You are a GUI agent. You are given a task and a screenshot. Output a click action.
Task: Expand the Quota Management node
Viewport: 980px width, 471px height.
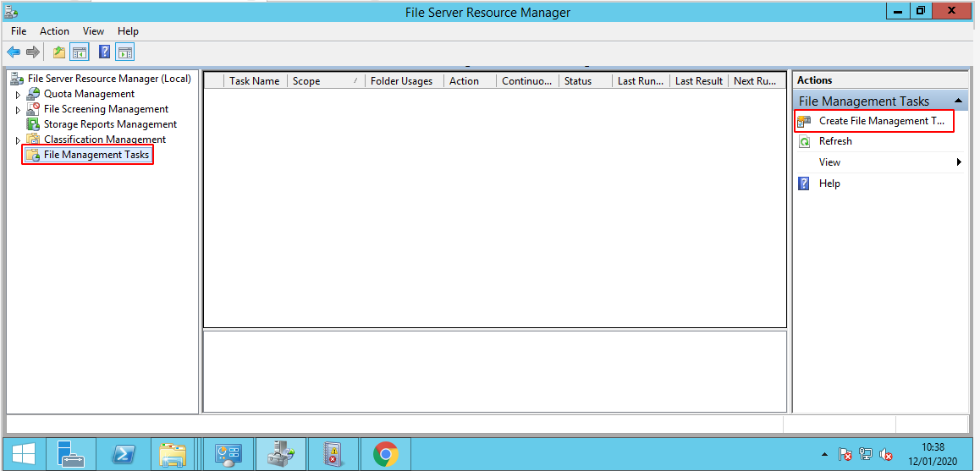coord(18,95)
